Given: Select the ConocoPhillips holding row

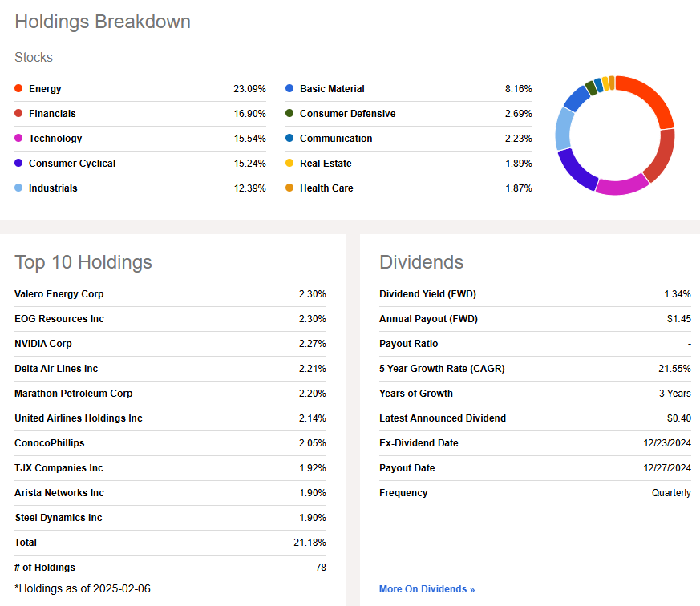Looking at the screenshot, I should tap(50, 443).
